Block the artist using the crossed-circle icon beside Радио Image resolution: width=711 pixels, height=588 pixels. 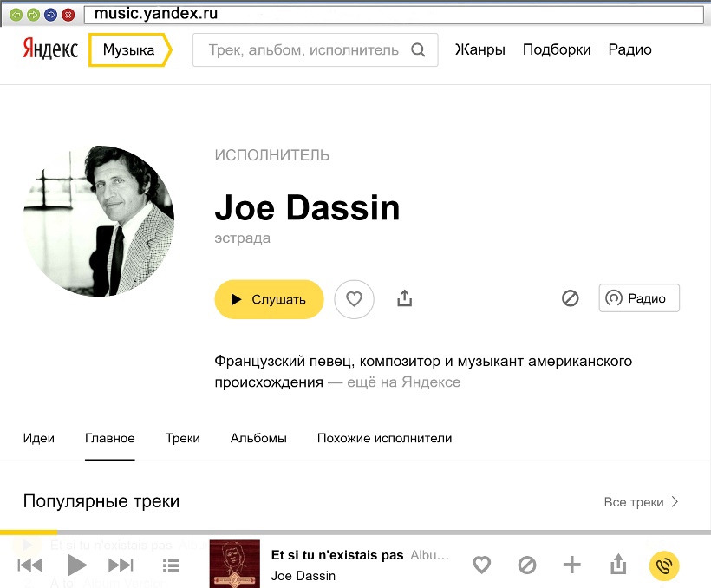[570, 298]
